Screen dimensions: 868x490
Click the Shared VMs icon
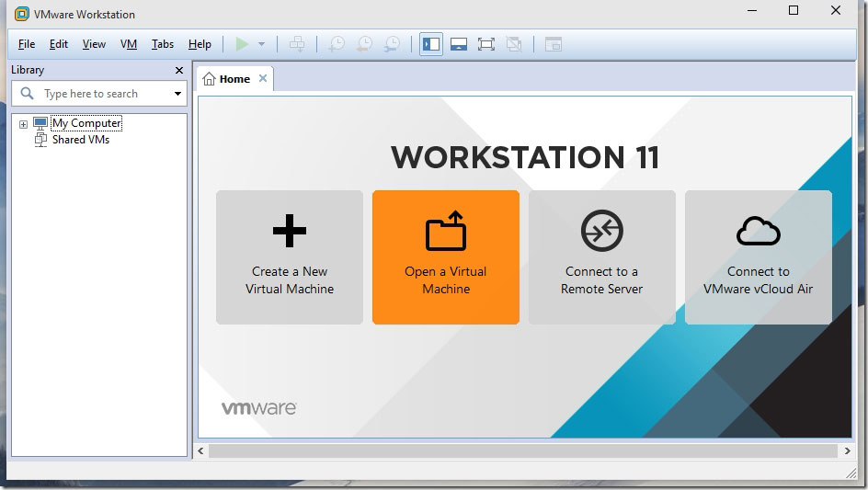pyautogui.click(x=41, y=140)
